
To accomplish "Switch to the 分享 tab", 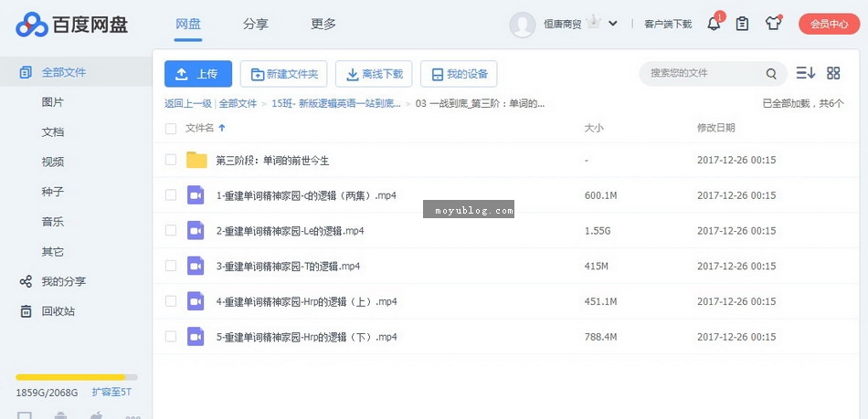I will pyautogui.click(x=255, y=25).
